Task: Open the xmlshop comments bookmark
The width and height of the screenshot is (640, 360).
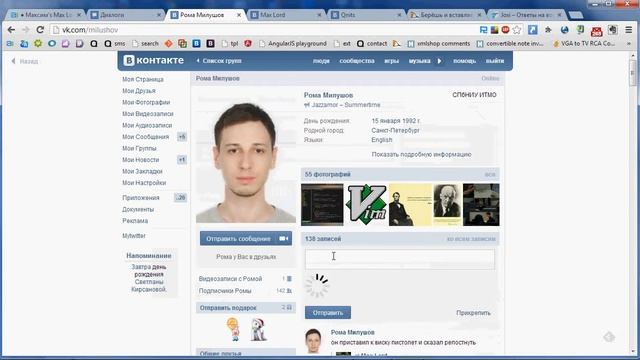Action: [x=439, y=43]
